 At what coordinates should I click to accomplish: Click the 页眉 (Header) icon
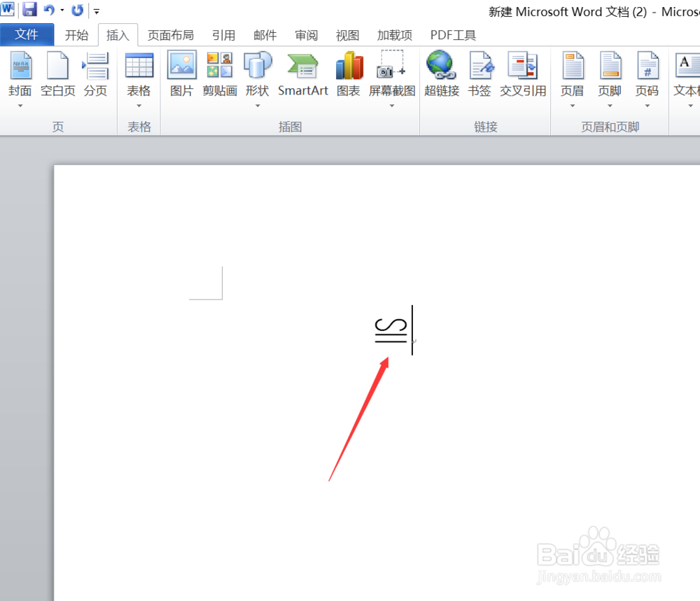573,66
